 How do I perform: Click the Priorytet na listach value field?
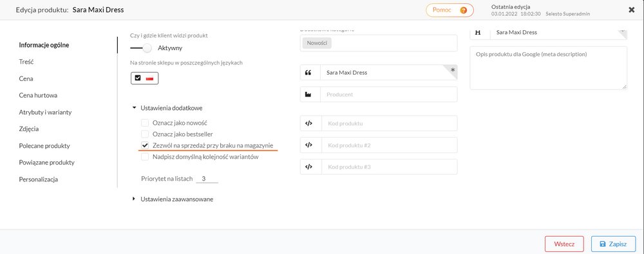coord(207,179)
